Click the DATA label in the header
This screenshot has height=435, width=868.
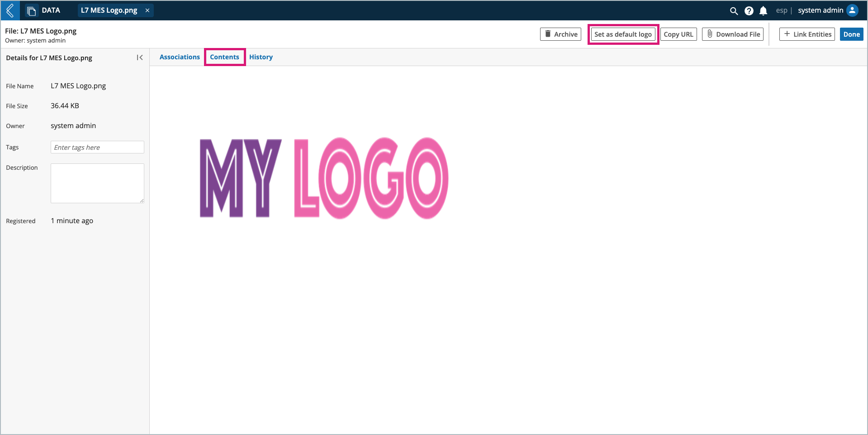coord(51,10)
